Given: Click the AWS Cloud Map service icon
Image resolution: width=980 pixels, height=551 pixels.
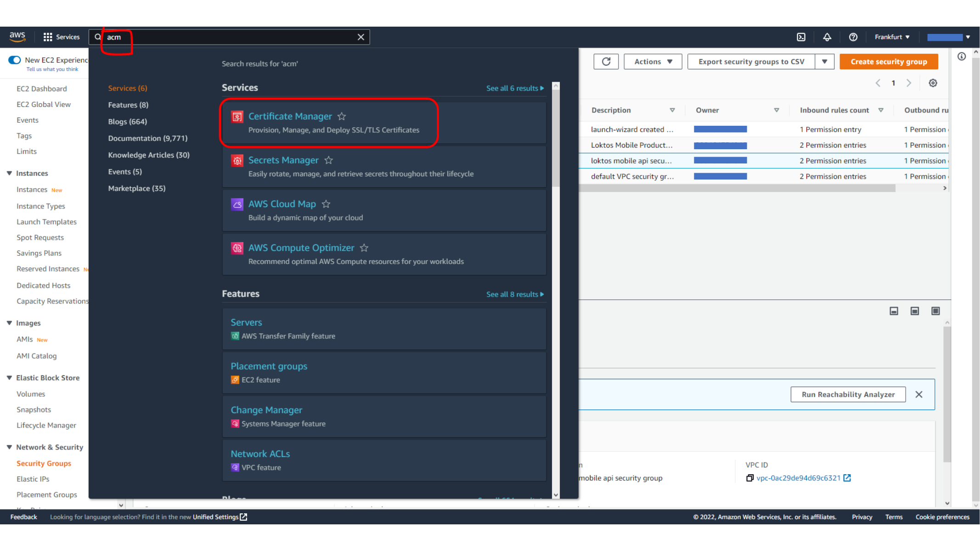Looking at the screenshot, I should (237, 204).
